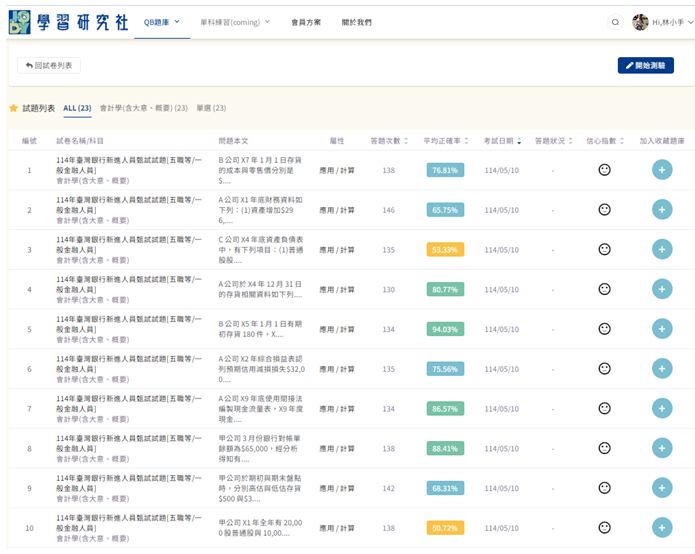Click the confidence face icon in row 5
Image resolution: width=695 pixels, height=554 pixels.
tap(604, 329)
